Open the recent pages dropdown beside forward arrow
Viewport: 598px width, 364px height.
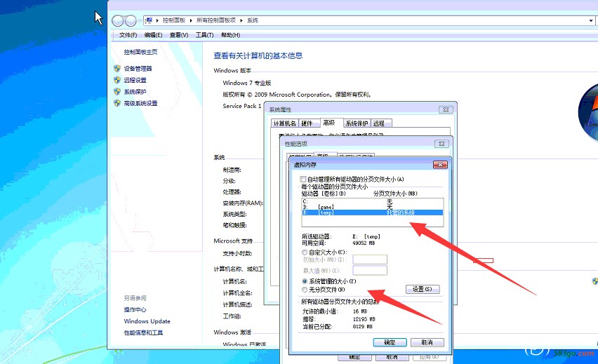tap(140, 20)
